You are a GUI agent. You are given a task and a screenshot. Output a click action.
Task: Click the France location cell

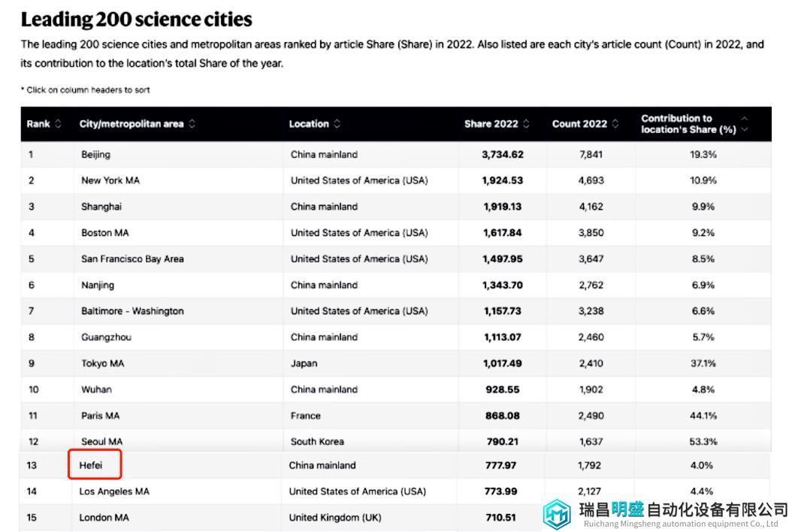point(305,416)
